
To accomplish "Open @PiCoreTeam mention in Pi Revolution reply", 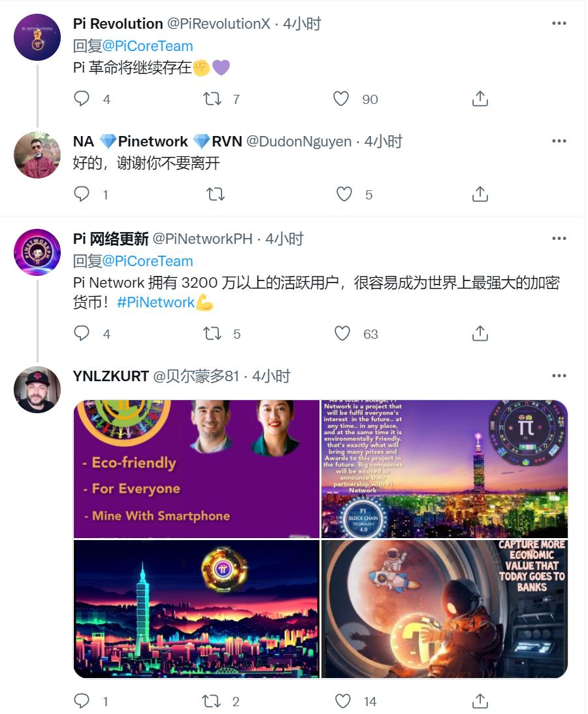I will pyautogui.click(x=148, y=46).
